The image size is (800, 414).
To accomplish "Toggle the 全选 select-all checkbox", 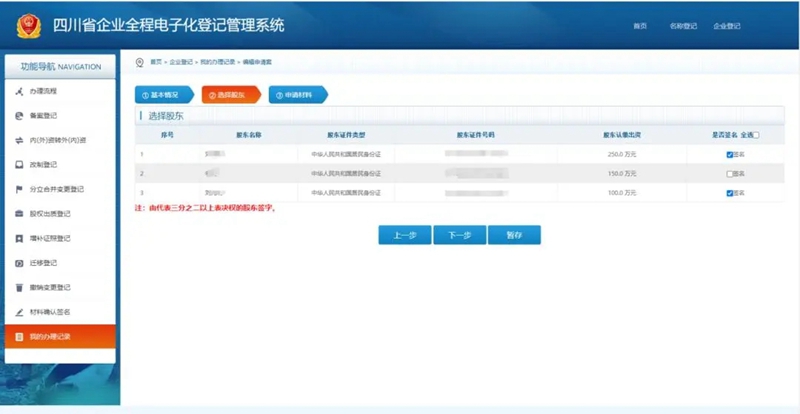I will 756,135.
